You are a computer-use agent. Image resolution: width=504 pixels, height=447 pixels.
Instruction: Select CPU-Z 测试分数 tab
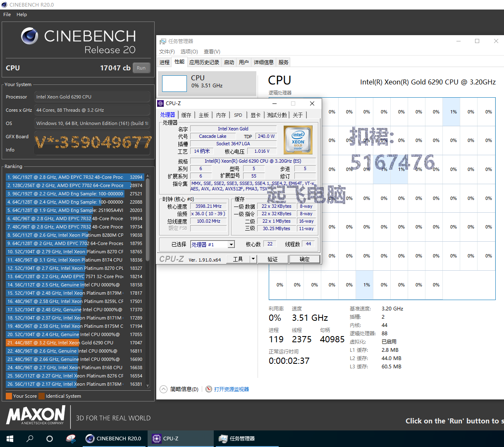[277, 115]
